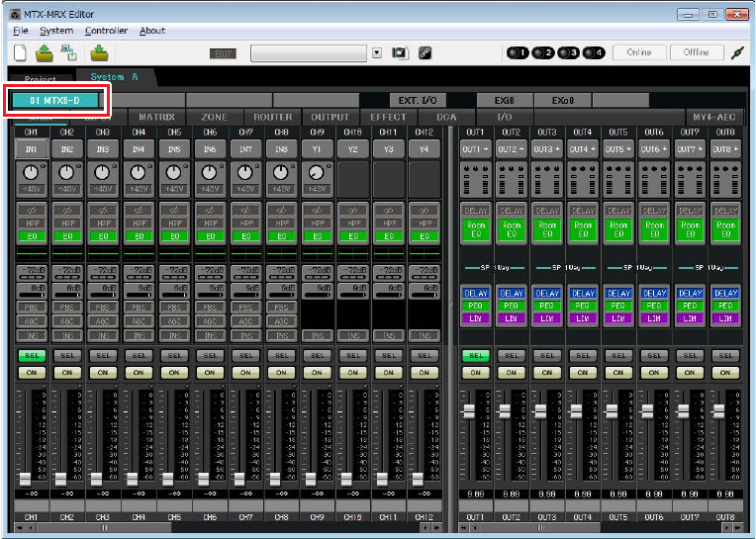Image resolution: width=756 pixels, height=539 pixels.
Task: Open the blue DELAY block on OUT2
Action: [x=512, y=294]
